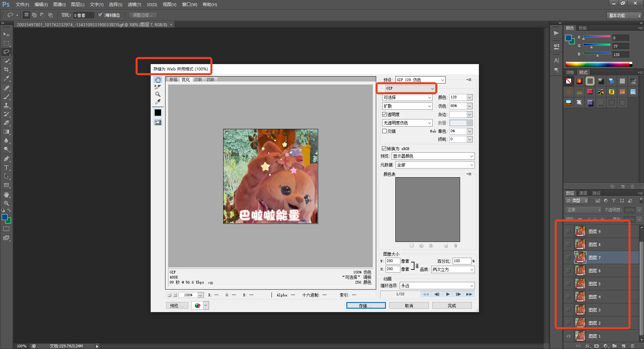Open the 滤镜(T) menu
Image resolution: width=644 pixels, height=349 pixels.
click(134, 5)
